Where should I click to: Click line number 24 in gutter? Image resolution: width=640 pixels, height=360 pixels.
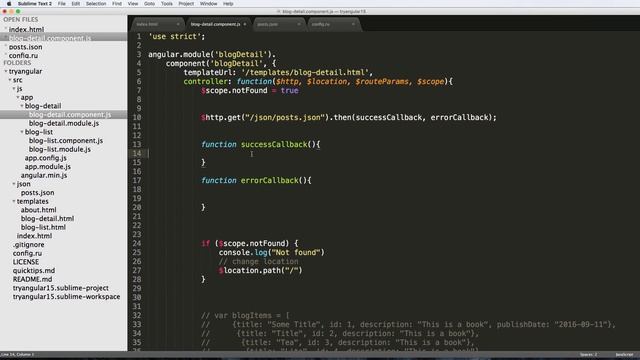point(137,244)
